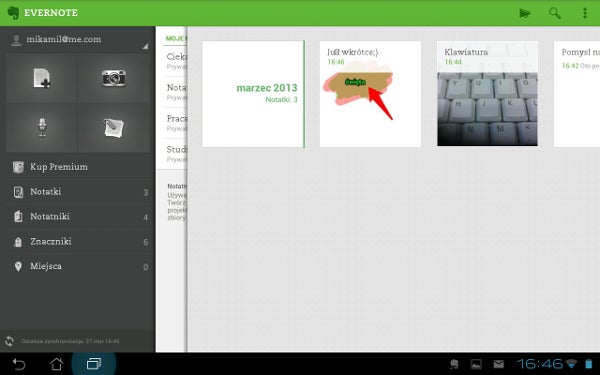Tap the Znaczniki count 6
Viewport: 600px width, 375px height.
145,242
